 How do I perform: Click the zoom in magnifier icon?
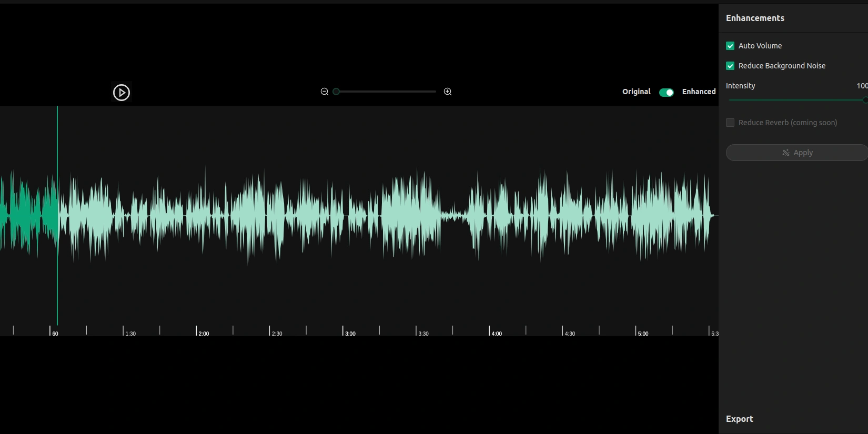click(x=448, y=92)
